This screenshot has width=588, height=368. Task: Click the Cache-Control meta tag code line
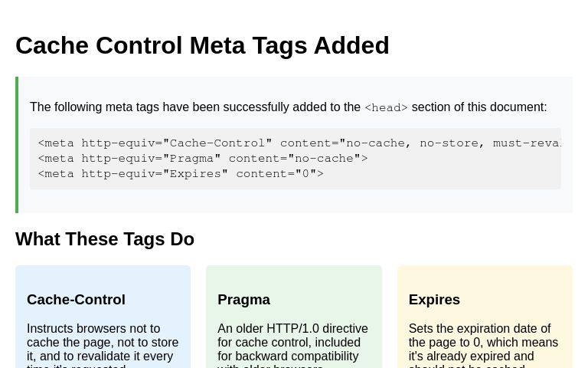299,143
